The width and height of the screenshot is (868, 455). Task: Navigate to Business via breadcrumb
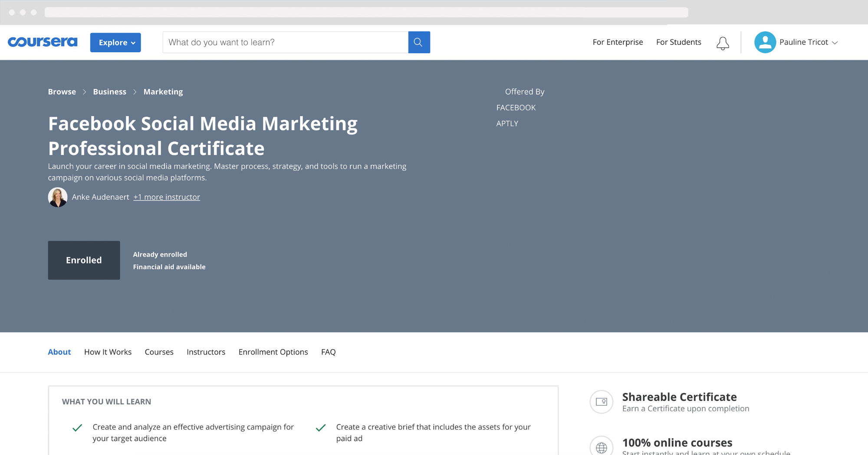[x=109, y=92]
